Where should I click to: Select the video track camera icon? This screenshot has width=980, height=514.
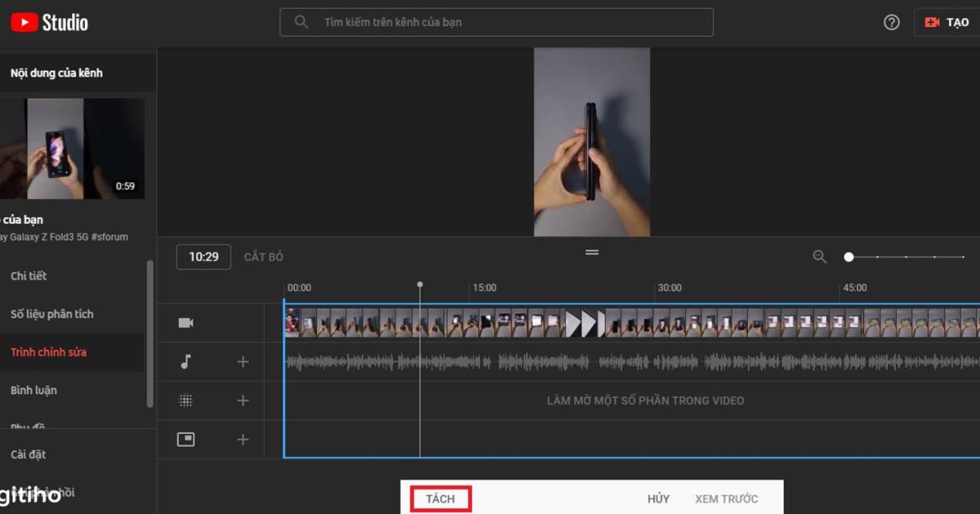[x=185, y=322]
